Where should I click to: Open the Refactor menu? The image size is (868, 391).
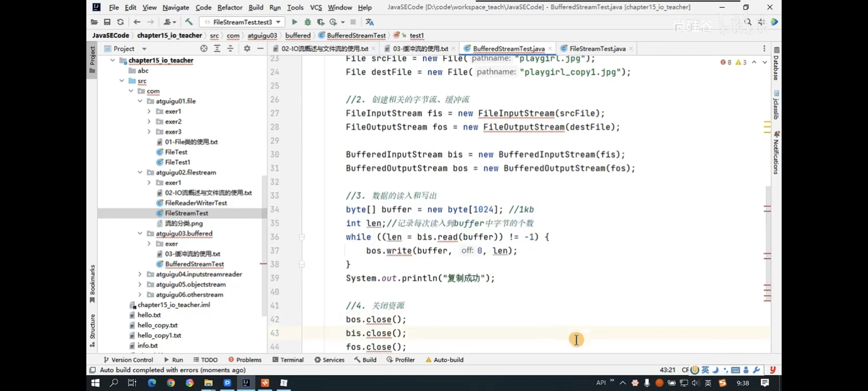click(x=229, y=7)
